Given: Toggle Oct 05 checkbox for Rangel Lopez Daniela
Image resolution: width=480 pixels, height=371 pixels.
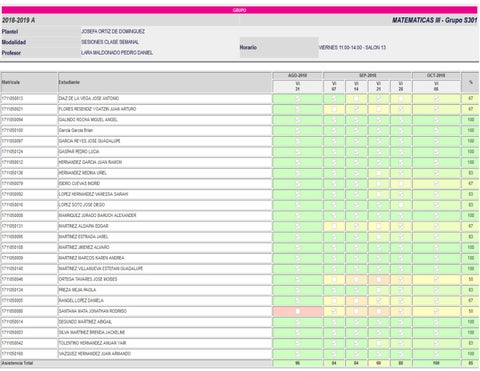Looking at the screenshot, I should coord(436,301).
